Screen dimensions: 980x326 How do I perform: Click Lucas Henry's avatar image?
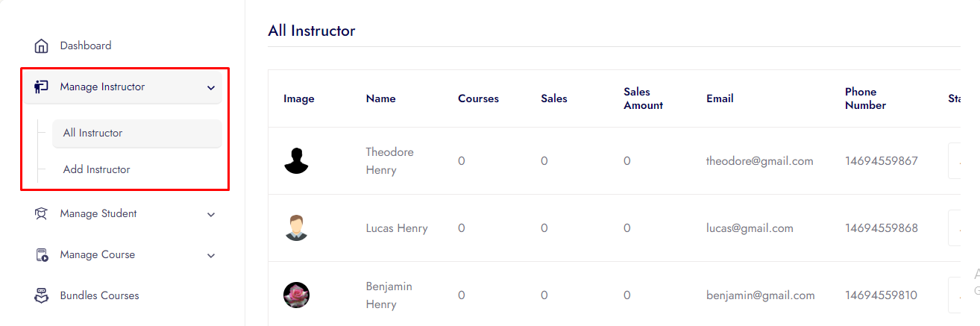[296, 228]
